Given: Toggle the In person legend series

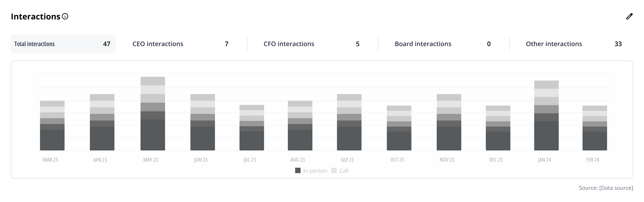Looking at the screenshot, I should (315, 171).
